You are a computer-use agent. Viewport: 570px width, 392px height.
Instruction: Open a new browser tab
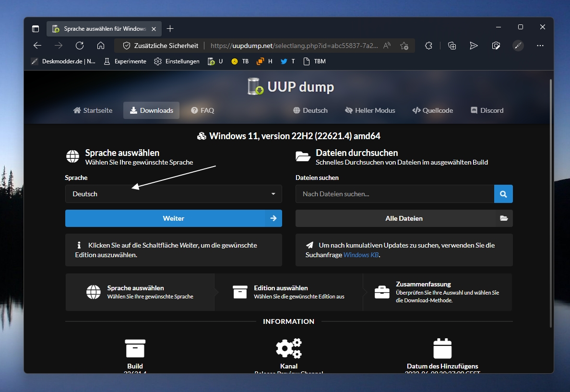click(170, 29)
